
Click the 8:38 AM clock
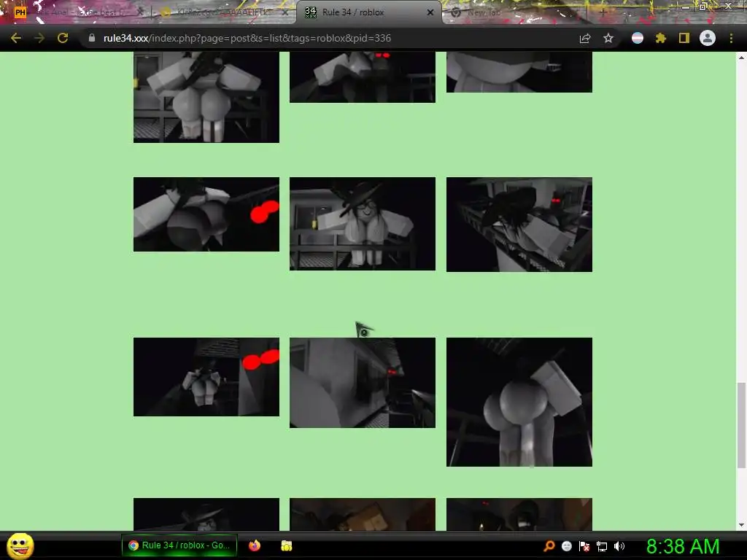[683, 546]
